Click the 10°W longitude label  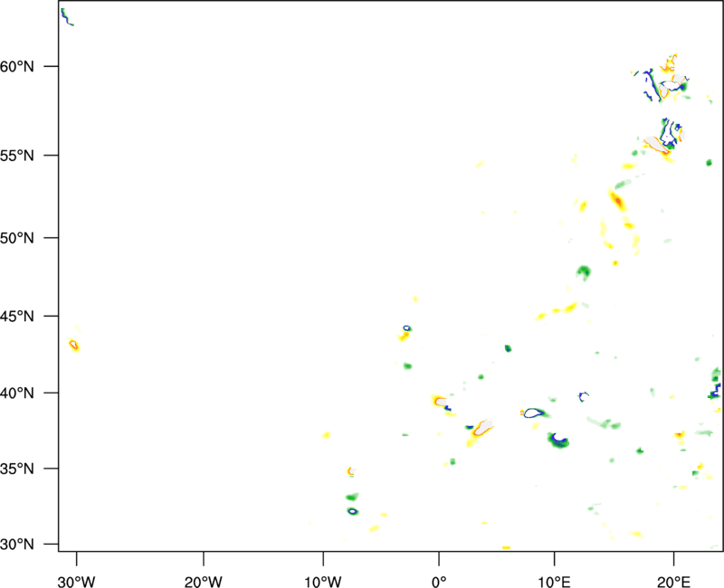pyautogui.click(x=323, y=582)
